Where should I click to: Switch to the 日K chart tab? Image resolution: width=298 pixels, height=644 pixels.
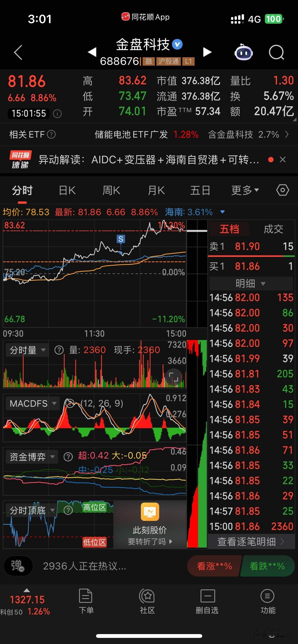[x=67, y=190]
